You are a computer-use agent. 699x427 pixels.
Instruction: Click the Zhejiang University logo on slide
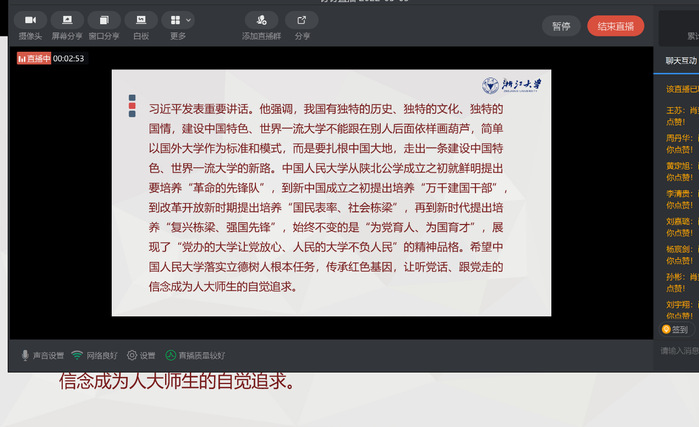[x=511, y=86]
